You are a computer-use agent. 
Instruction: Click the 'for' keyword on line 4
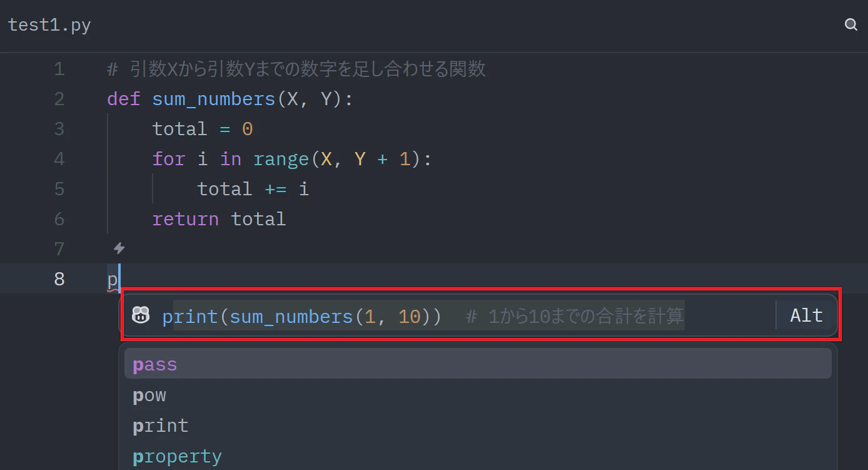click(x=168, y=159)
